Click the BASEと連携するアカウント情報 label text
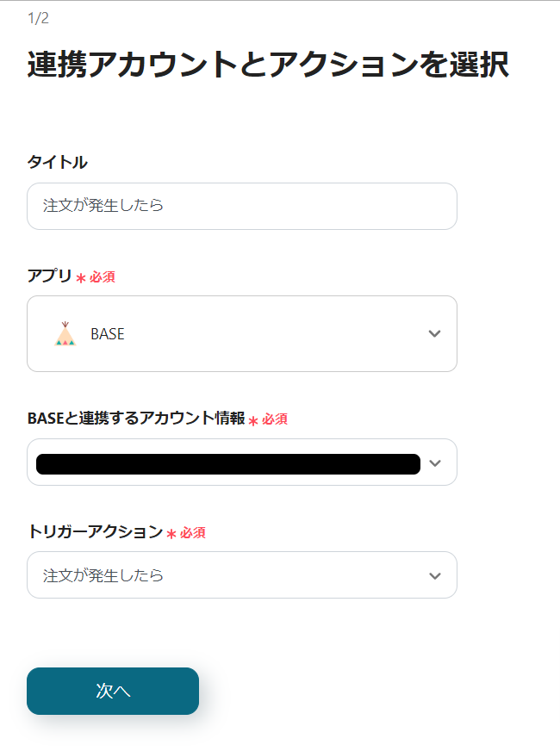The height and width of the screenshot is (751, 560). 135,419
